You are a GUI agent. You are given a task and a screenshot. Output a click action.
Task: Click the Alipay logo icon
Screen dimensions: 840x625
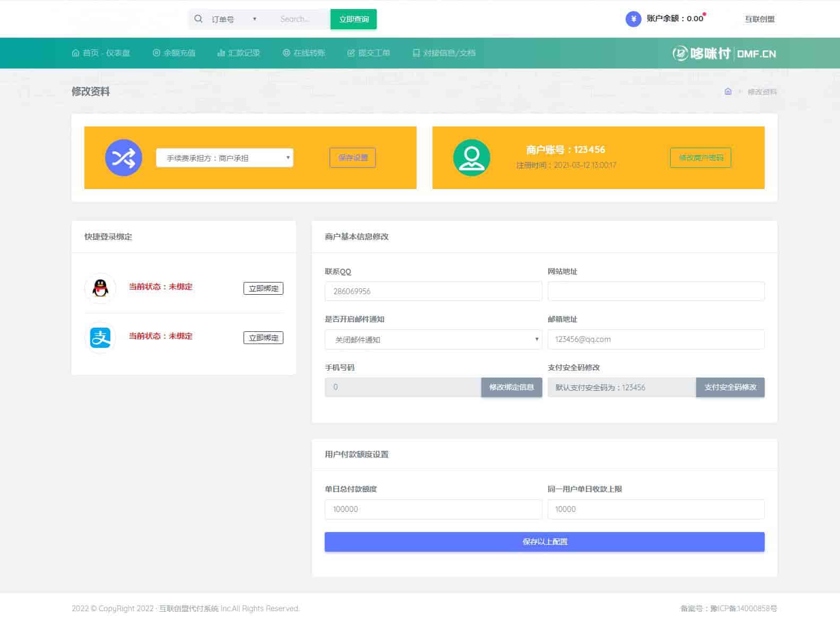click(x=100, y=337)
